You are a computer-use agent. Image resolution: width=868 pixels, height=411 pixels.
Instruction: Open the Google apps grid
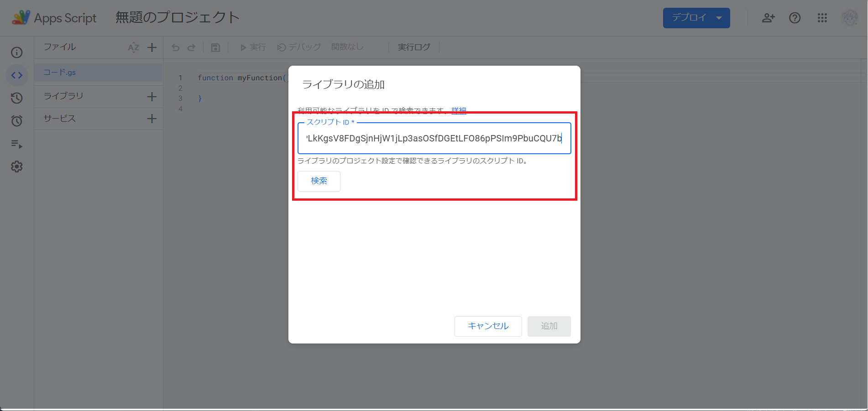[x=822, y=18]
